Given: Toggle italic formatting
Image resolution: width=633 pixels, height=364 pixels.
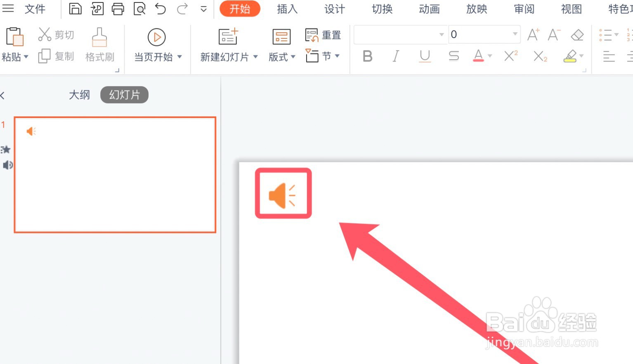Looking at the screenshot, I should point(396,56).
